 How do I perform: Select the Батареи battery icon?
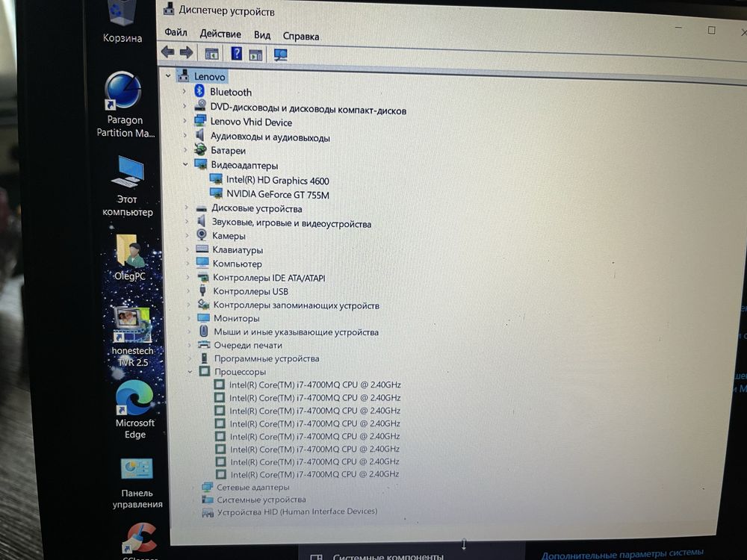tap(200, 149)
